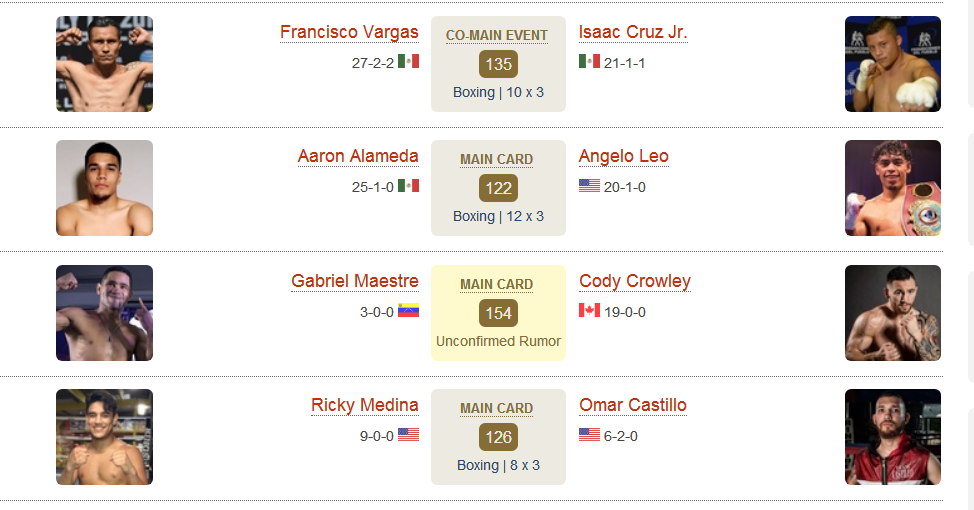974x510 pixels.
Task: Click the USA flag next to Omar Castillo's record
Action: pos(589,434)
